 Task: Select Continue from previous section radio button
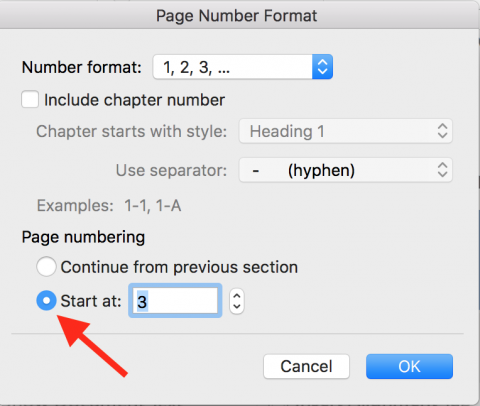(x=46, y=266)
